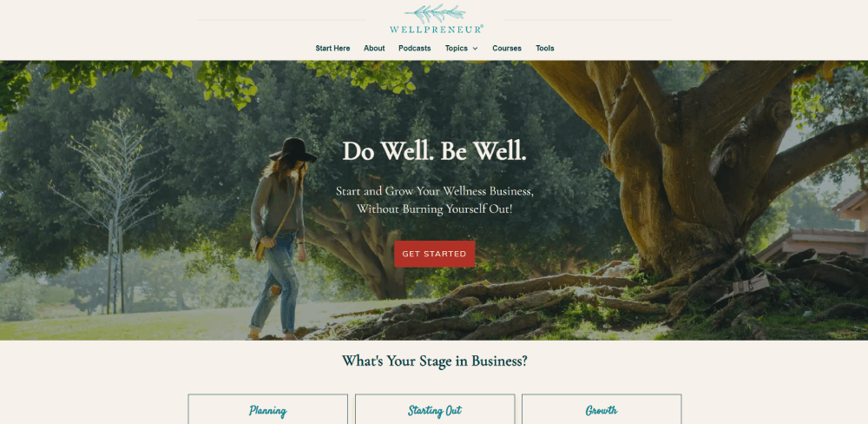Choose the Growth stage card

click(602, 409)
